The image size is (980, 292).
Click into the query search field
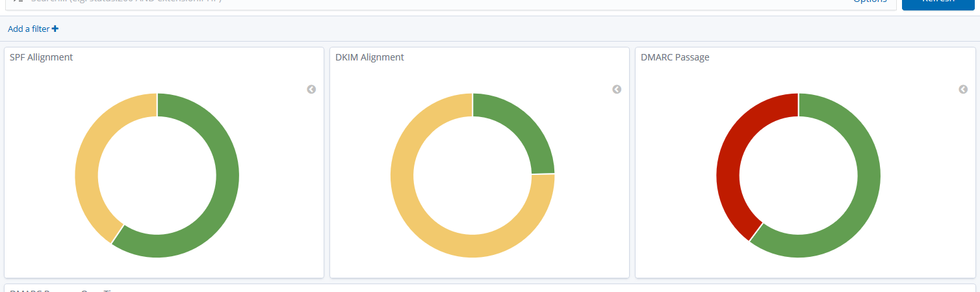390,3
